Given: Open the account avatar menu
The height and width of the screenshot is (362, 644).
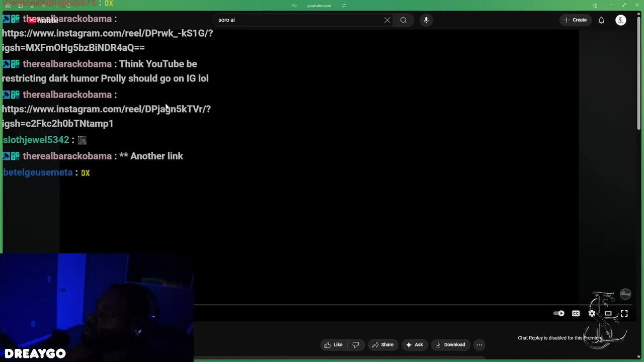Looking at the screenshot, I should click(x=621, y=20).
